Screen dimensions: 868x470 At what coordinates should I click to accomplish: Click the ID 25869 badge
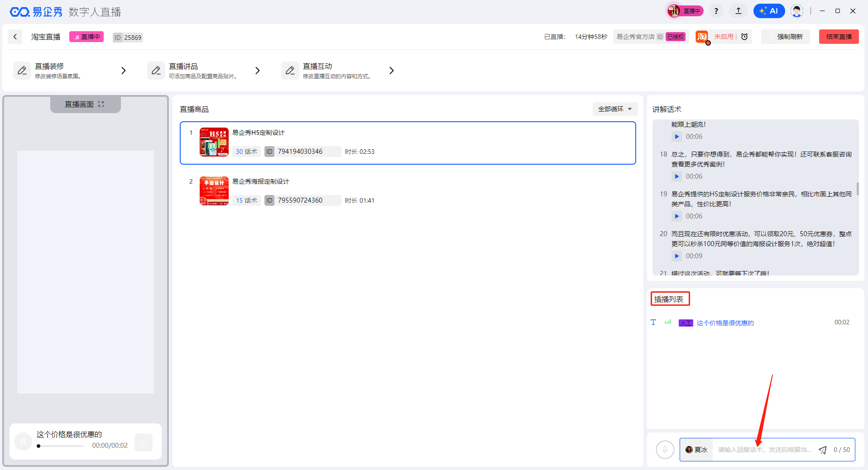tap(128, 38)
